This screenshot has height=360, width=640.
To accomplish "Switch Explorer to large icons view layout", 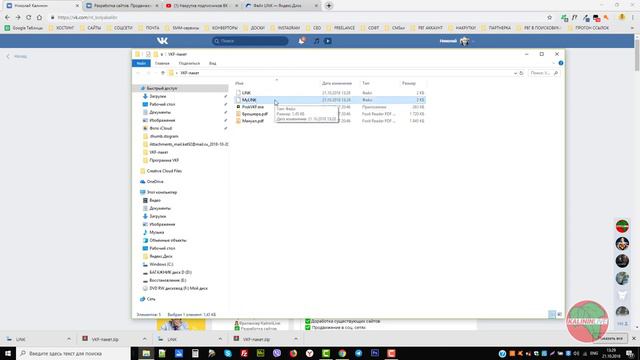I will pyautogui.click(x=559, y=314).
